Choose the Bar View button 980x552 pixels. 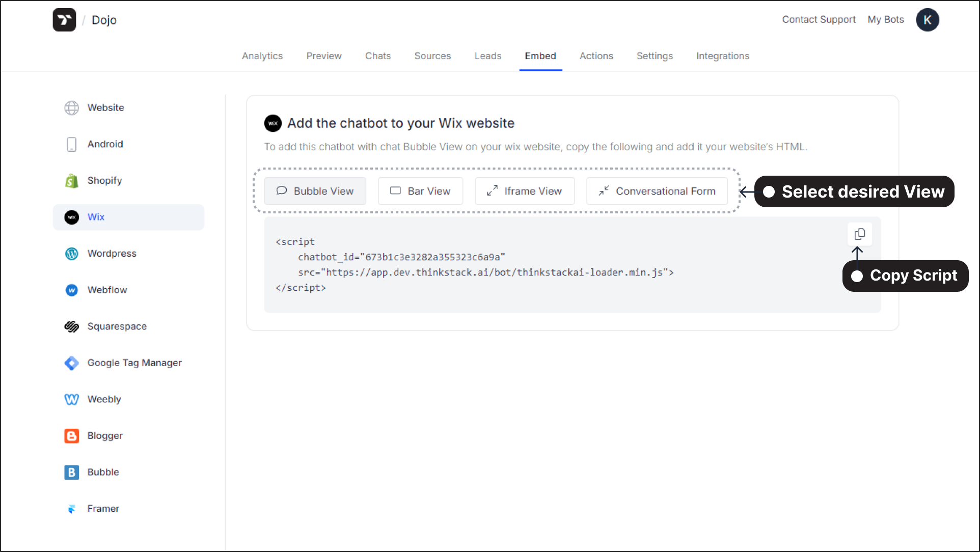pyautogui.click(x=421, y=191)
